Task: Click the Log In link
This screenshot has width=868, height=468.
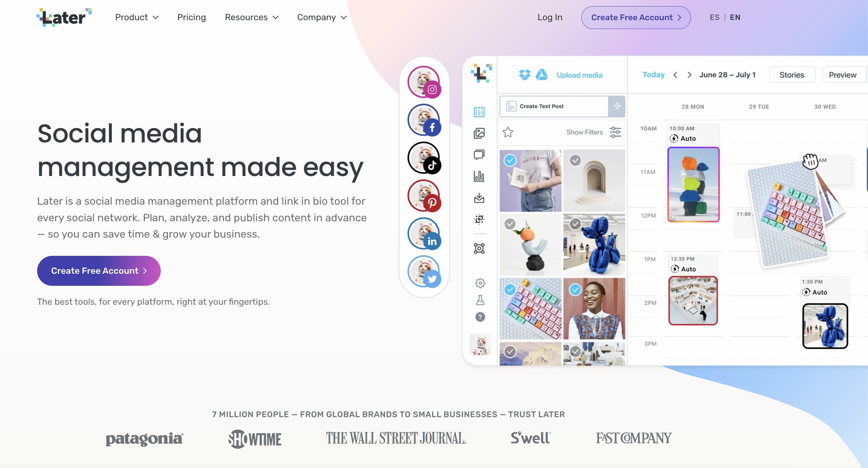Action: point(550,17)
